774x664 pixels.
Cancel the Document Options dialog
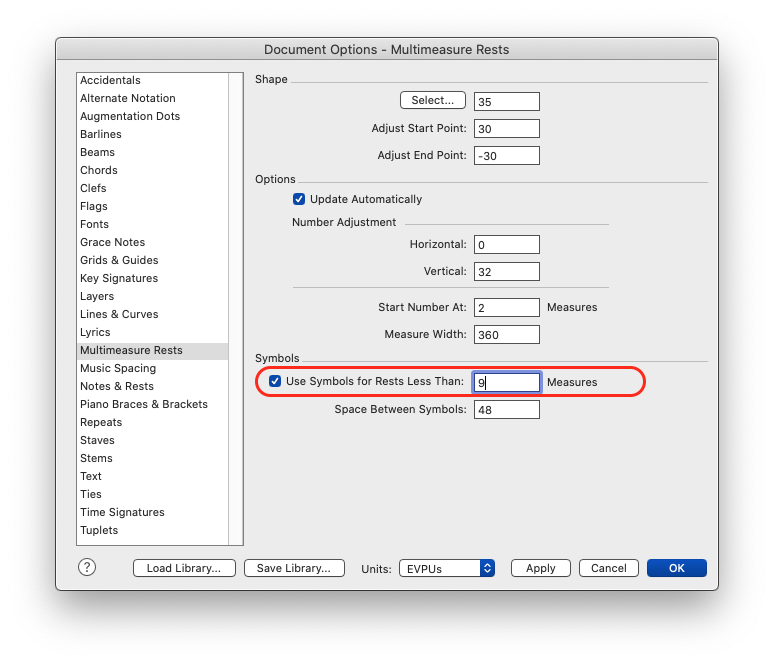608,568
